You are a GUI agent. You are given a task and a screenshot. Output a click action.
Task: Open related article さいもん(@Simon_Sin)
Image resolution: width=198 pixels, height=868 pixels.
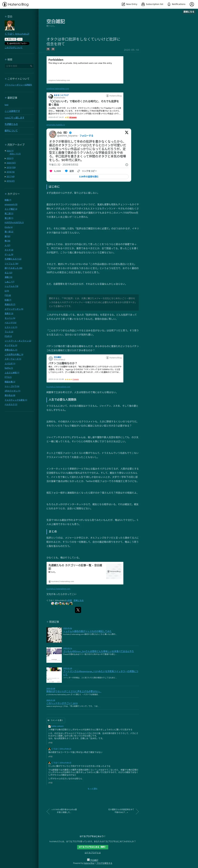pos(98,651)
